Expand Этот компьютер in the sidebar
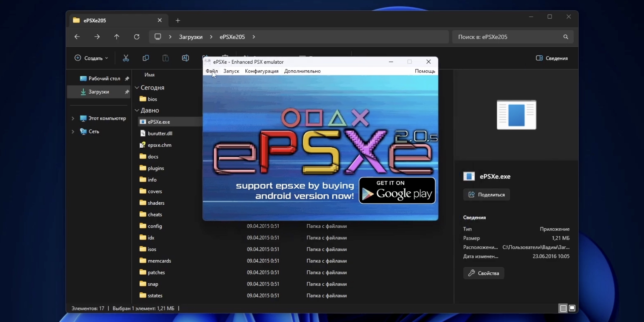644x322 pixels. tap(73, 118)
